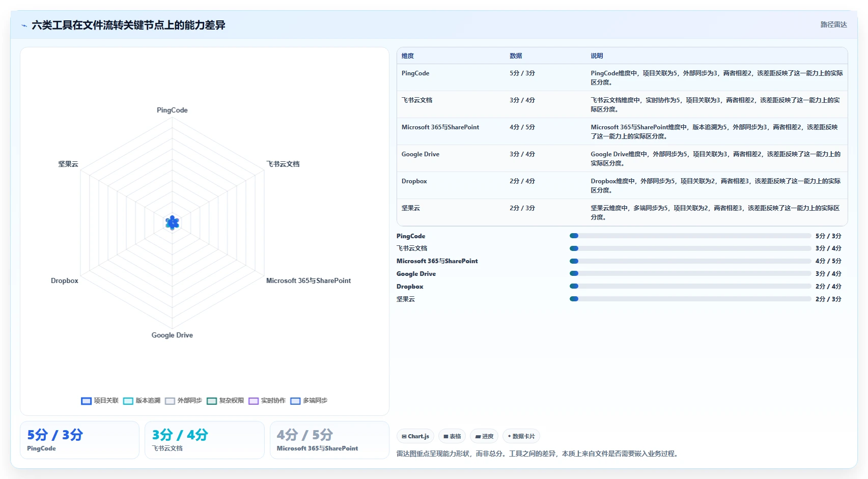Click the Dropbox axis label on radar

pos(65,280)
